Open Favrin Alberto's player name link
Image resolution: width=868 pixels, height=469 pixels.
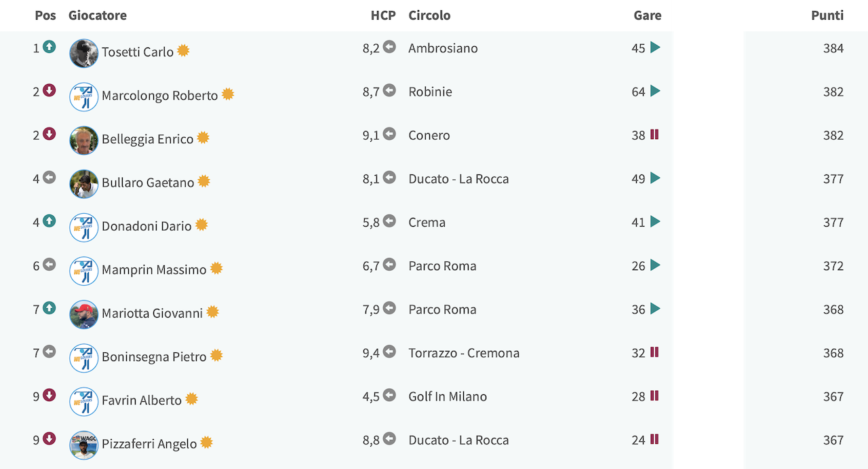point(142,400)
